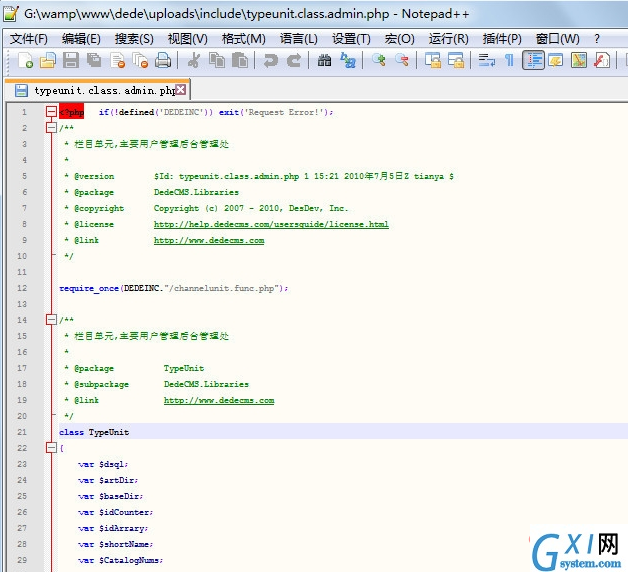Zoom out using the magnifier minus icon

pyautogui.click(x=402, y=60)
